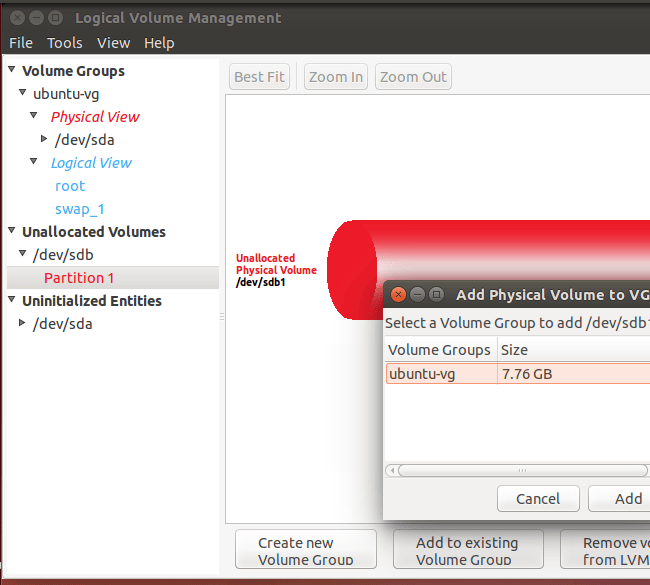Open the Help menu
Viewport: 650px width, 585px height.
point(159,43)
